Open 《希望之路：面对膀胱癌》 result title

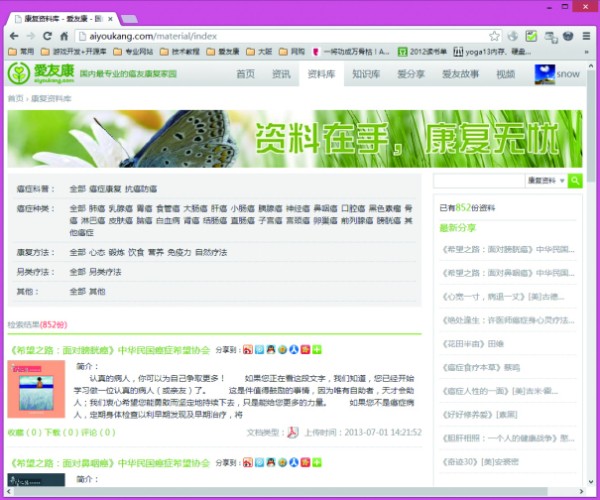[x=62, y=350]
